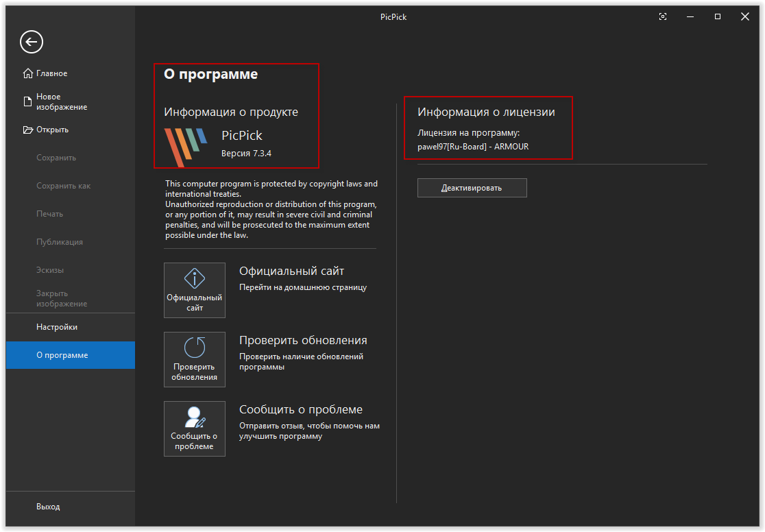Click the open folder icon beside Открыть
This screenshot has width=765, height=532.
point(28,130)
